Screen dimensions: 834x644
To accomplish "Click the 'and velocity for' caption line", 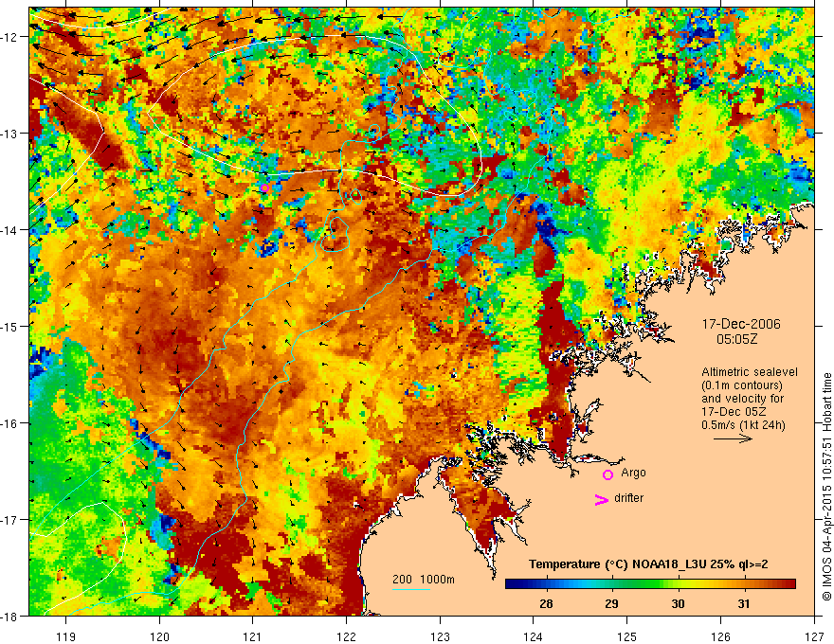I will 742,399.
